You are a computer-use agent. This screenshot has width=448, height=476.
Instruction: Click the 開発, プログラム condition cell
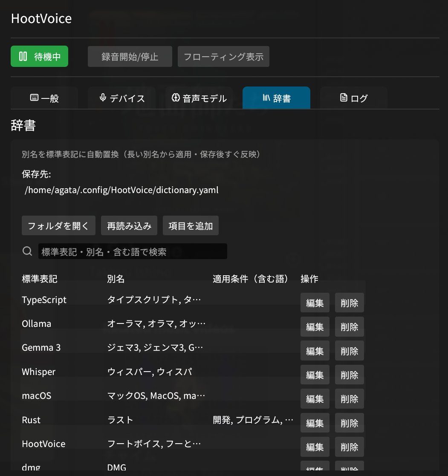tap(253, 420)
